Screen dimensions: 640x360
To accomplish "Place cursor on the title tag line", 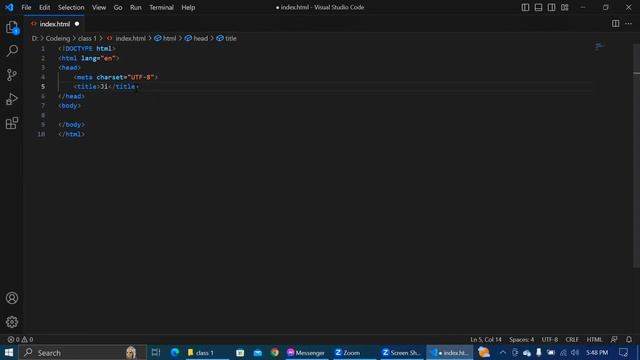I will [106, 87].
